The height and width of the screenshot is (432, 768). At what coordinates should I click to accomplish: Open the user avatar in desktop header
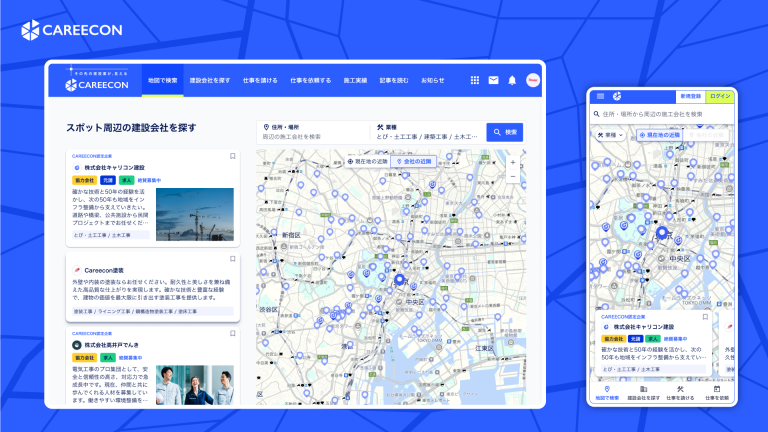533,80
